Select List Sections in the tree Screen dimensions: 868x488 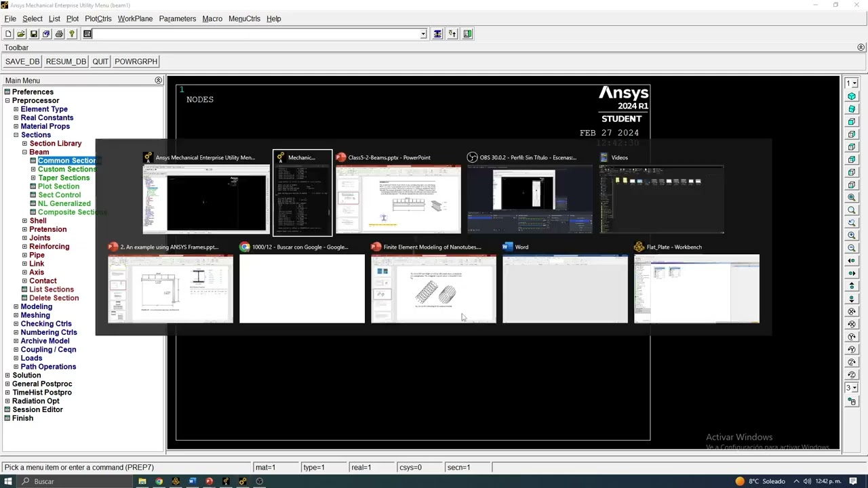[52, 289]
